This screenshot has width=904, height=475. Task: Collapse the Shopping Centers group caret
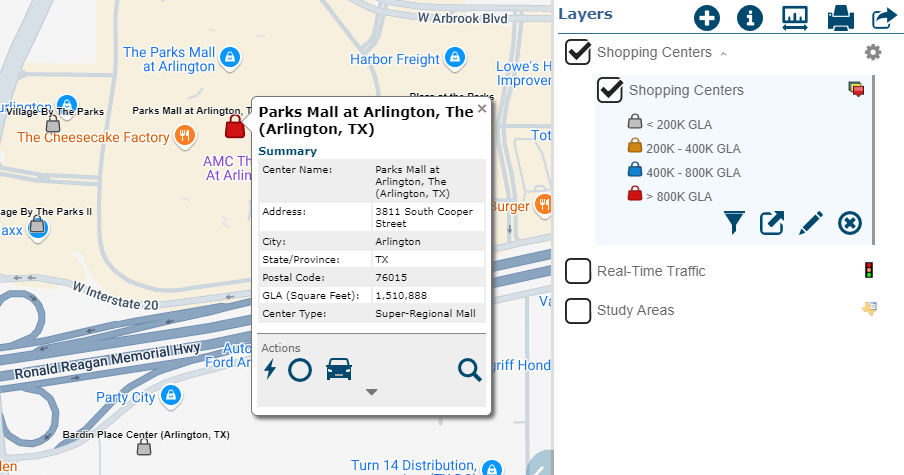[723, 53]
